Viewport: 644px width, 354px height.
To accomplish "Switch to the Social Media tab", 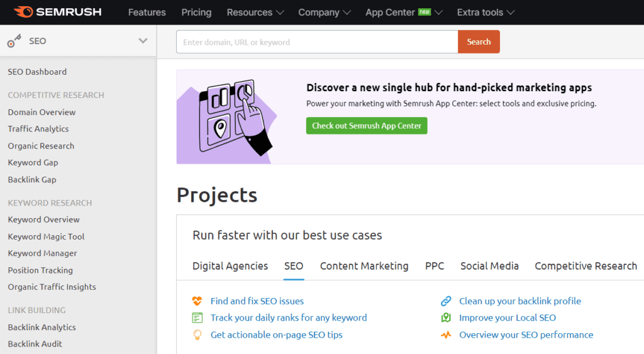I will [489, 266].
